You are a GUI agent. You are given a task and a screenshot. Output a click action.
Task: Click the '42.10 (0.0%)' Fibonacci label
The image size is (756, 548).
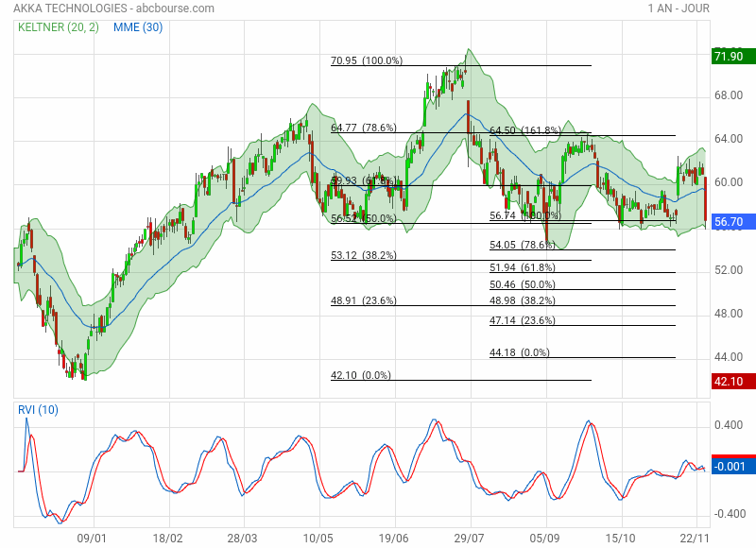point(361,375)
